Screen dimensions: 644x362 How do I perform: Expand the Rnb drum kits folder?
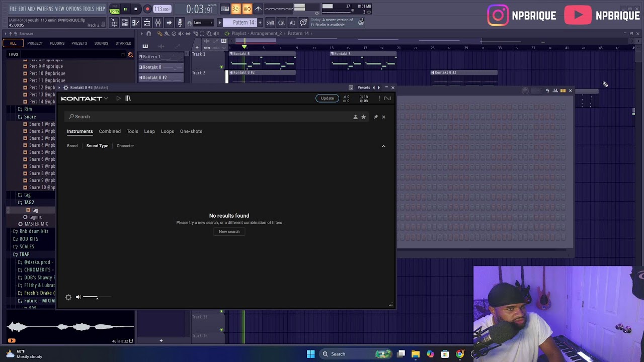pyautogui.click(x=34, y=231)
